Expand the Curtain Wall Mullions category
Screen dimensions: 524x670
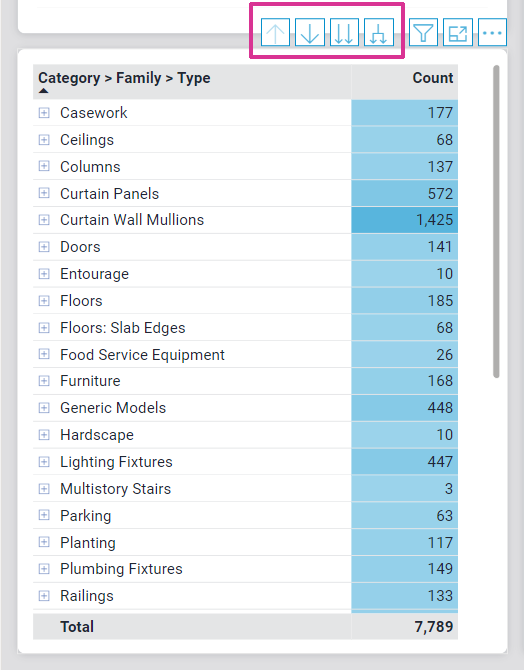(44, 220)
